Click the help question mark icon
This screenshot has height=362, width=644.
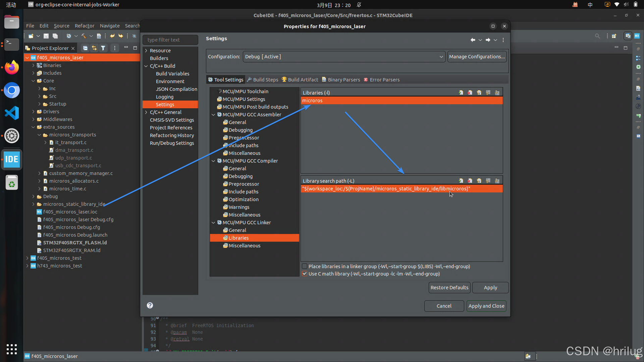pos(150,305)
